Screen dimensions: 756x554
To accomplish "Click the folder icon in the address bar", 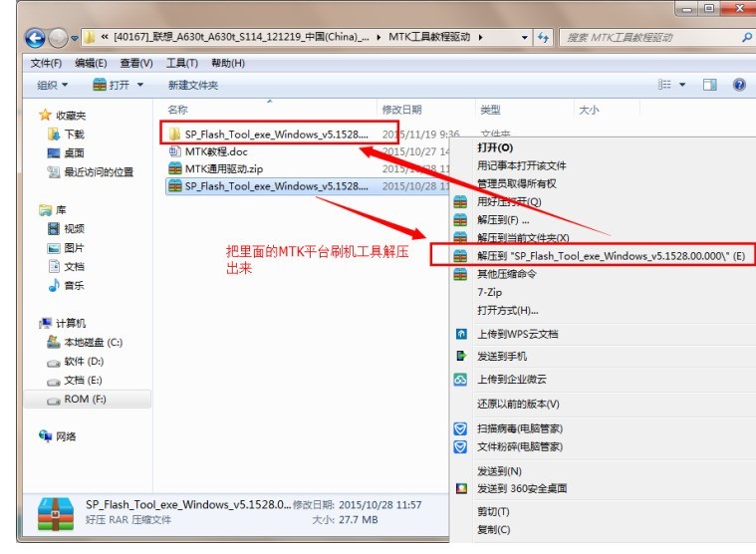I will pyautogui.click(x=90, y=37).
